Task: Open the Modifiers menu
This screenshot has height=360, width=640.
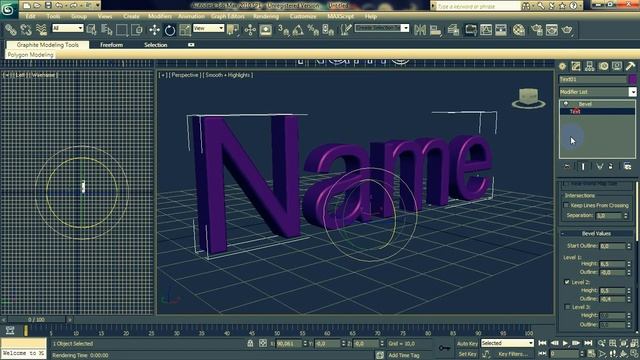Action: pos(160,16)
